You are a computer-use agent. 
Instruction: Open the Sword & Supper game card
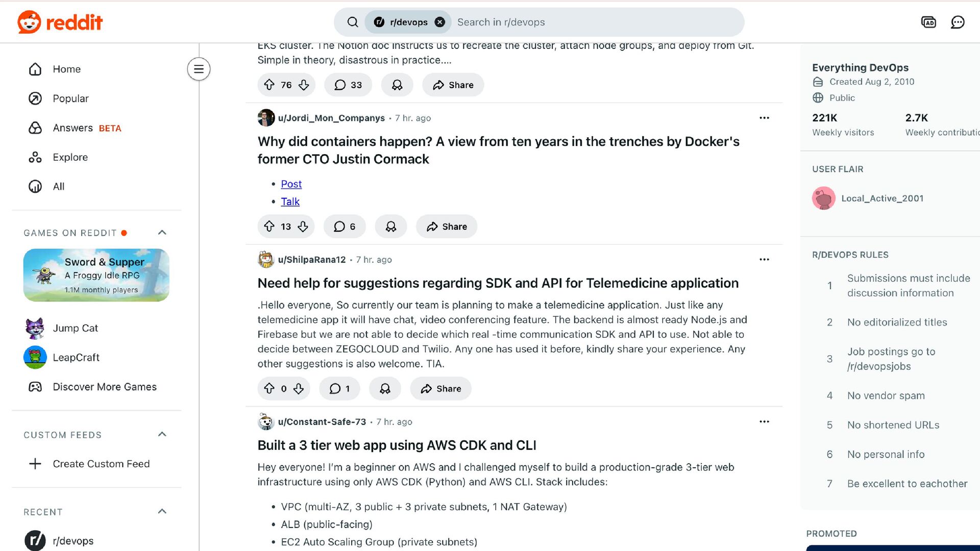(96, 275)
